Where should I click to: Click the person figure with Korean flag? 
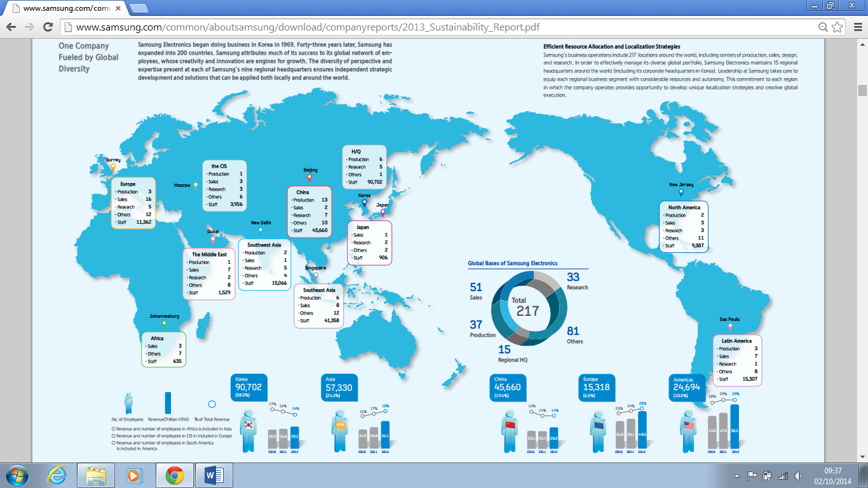point(248,430)
